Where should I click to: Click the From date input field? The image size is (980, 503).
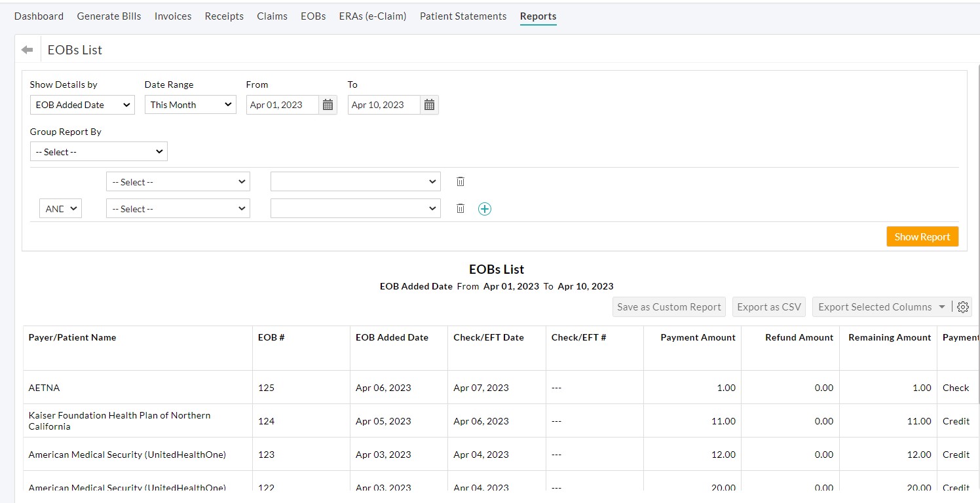coord(282,104)
